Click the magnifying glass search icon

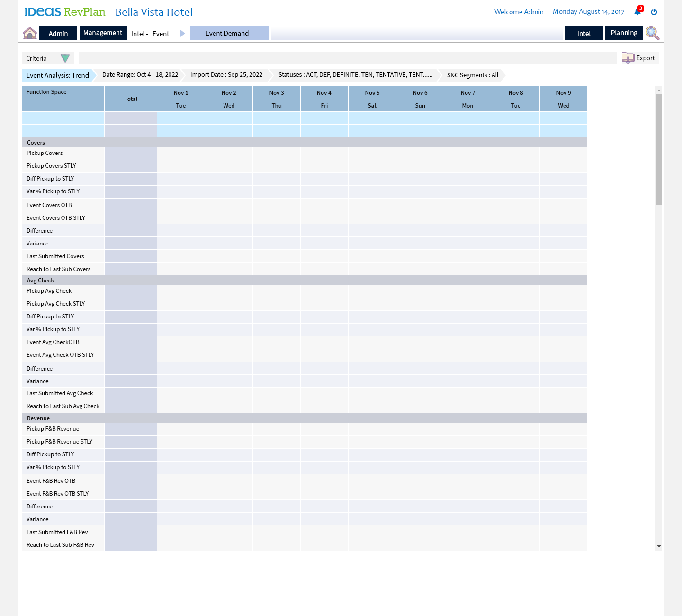coord(652,33)
